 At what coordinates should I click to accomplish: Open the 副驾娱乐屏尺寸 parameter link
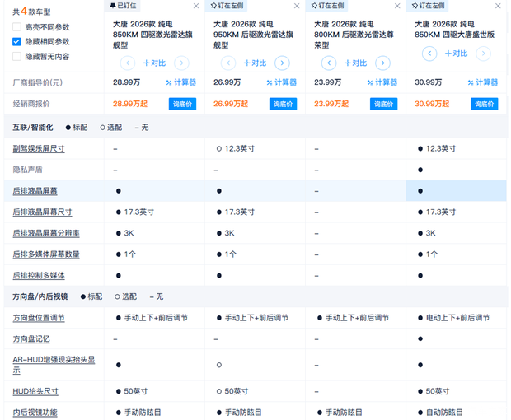[39, 149]
